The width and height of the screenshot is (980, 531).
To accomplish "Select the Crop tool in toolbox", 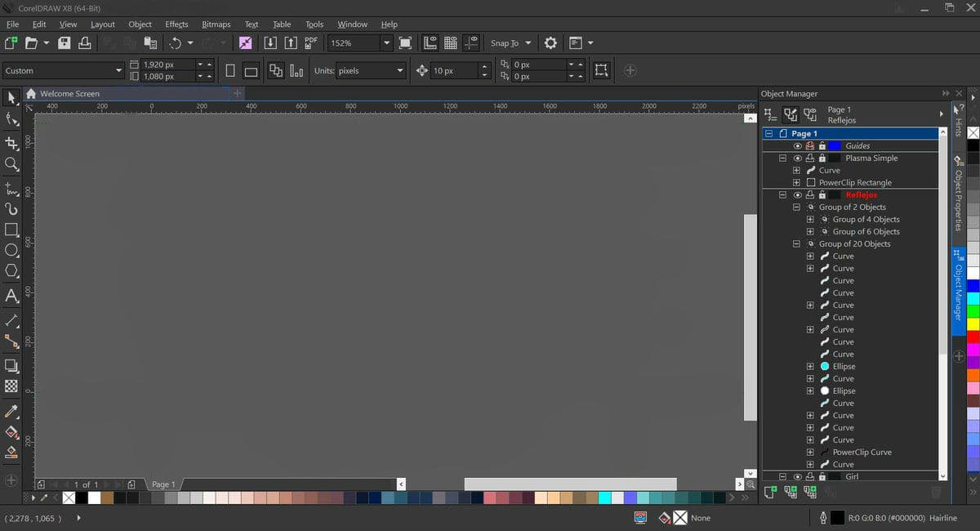I will pos(11,142).
